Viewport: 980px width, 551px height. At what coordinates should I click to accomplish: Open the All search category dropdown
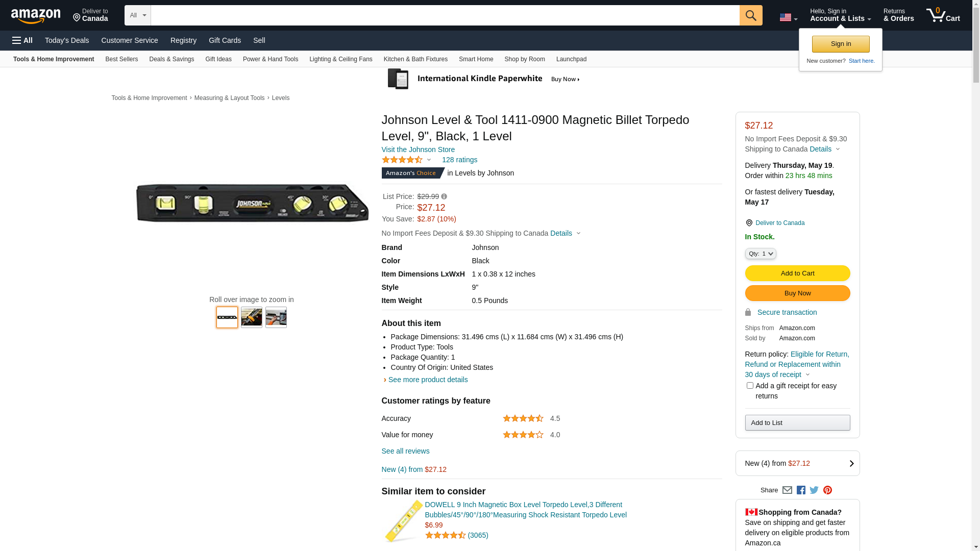(x=137, y=15)
